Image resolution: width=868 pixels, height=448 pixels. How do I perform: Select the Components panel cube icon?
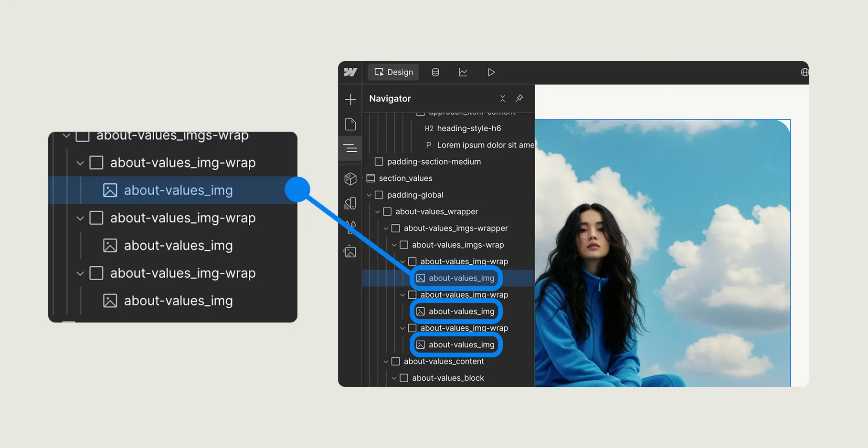[x=350, y=178]
